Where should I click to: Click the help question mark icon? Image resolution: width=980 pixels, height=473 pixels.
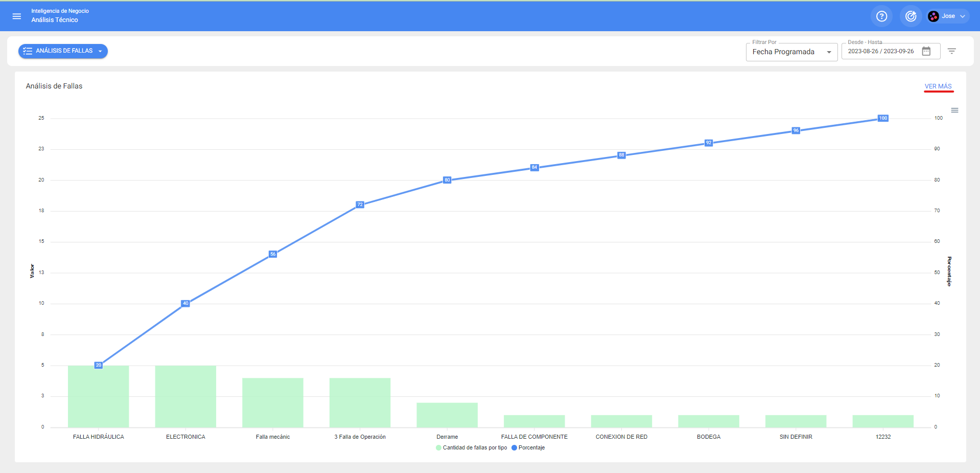click(881, 16)
